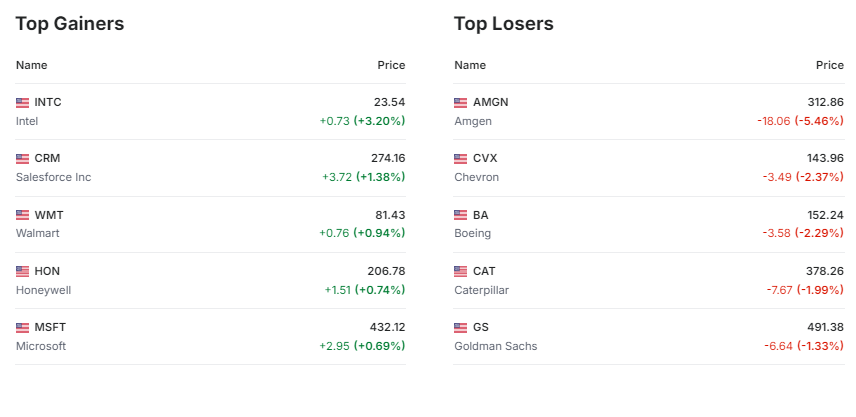Image resolution: width=856 pixels, height=417 pixels.
Task: Click the flag icon next to AMGN
Action: (x=461, y=102)
